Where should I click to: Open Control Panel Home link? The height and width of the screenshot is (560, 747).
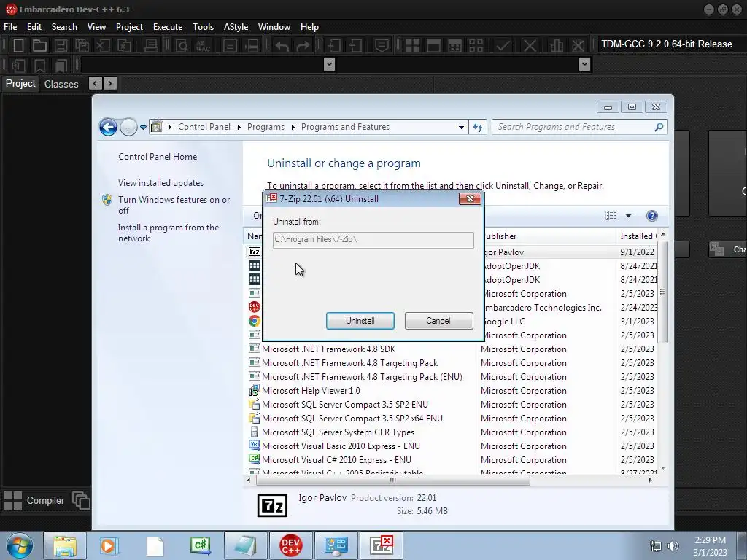click(x=158, y=157)
